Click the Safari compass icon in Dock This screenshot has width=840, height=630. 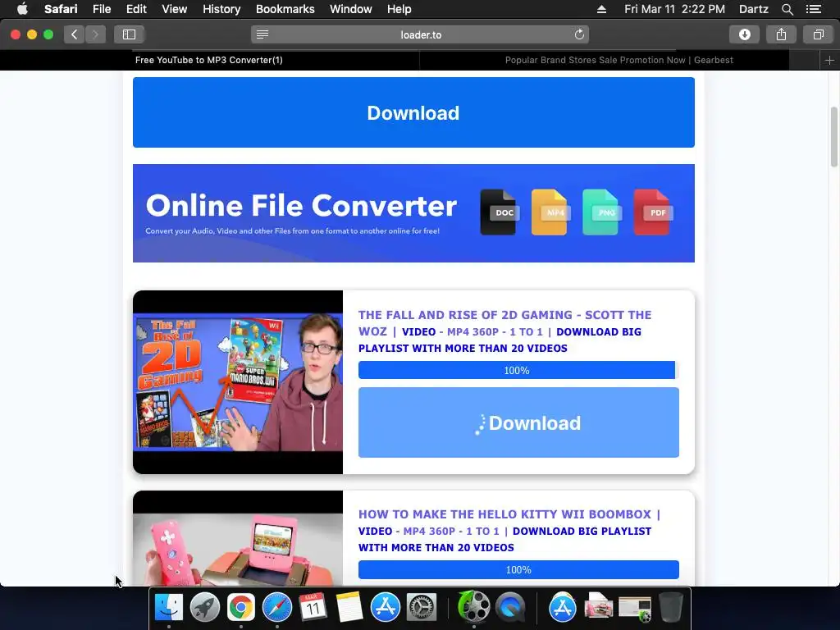click(x=277, y=607)
